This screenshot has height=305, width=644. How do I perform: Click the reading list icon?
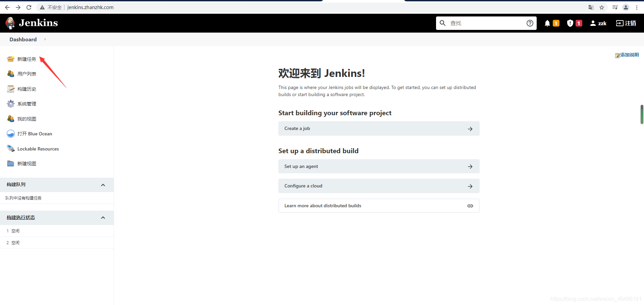(615, 7)
